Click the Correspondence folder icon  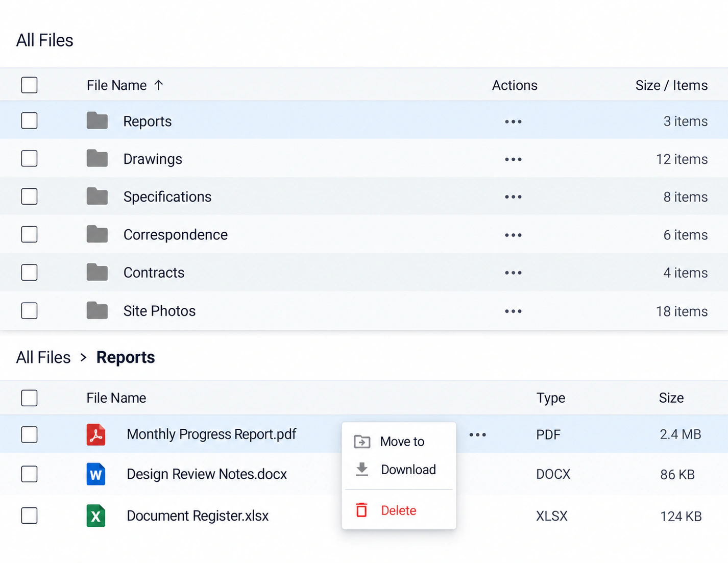[97, 234]
